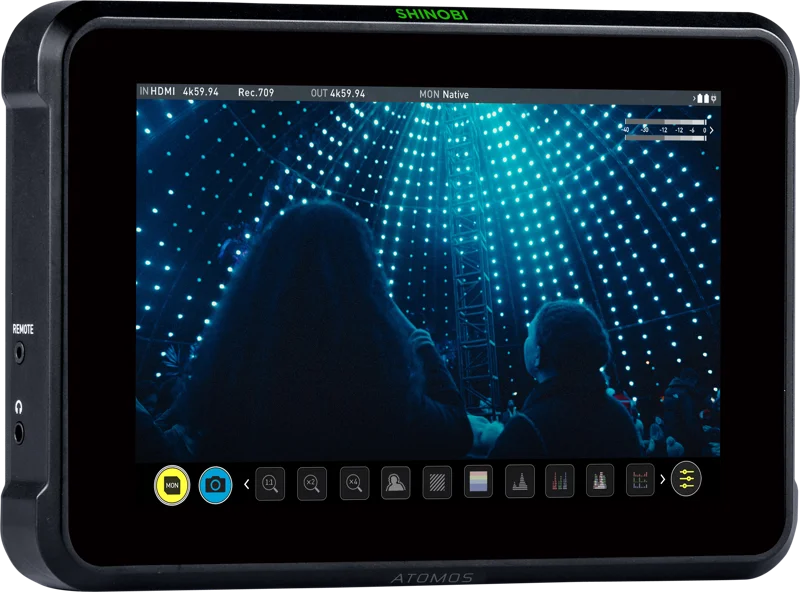Open the IN HDMI 4k59.94 input menu
This screenshot has width=800, height=592.
tap(179, 91)
